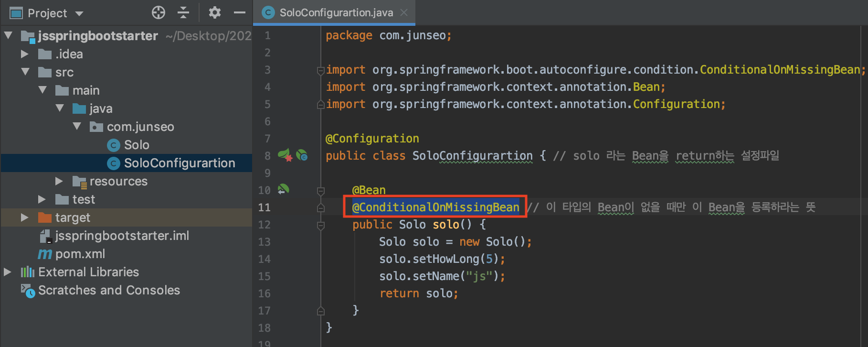868x347 pixels.
Task: Select the target folder
Action: click(73, 217)
